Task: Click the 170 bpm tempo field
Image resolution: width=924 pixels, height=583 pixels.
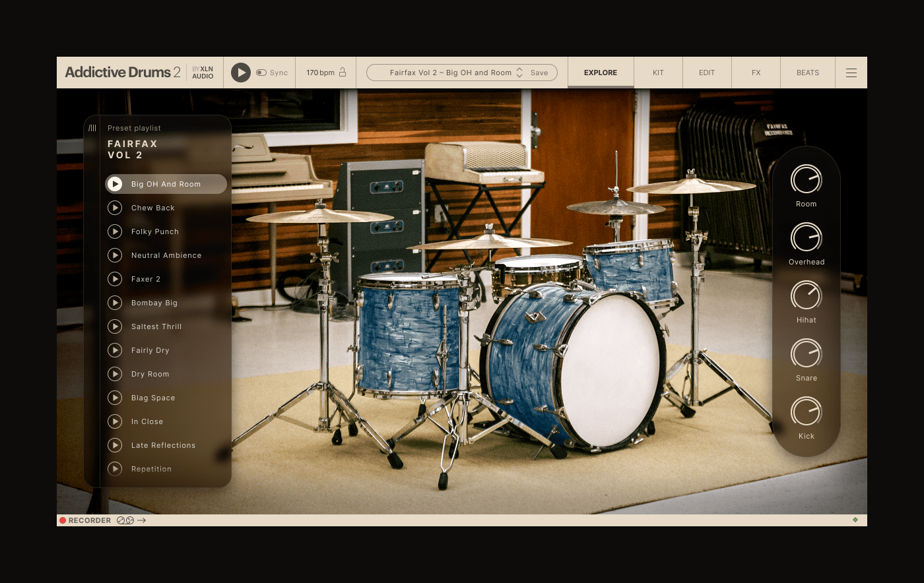Action: pyautogui.click(x=320, y=73)
